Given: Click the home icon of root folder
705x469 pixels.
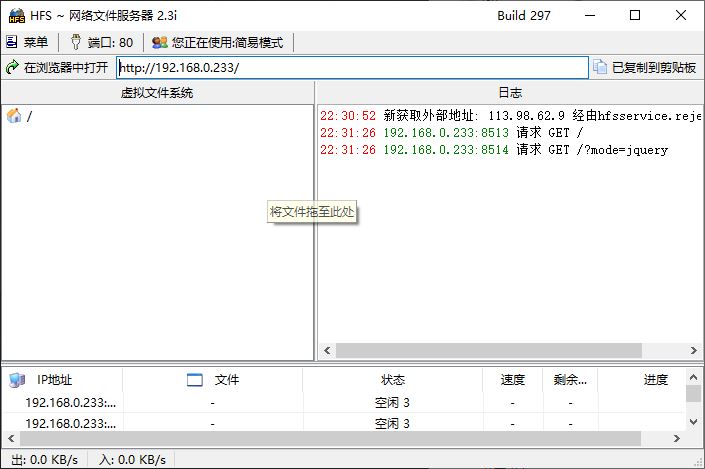Looking at the screenshot, I should pos(14,116).
